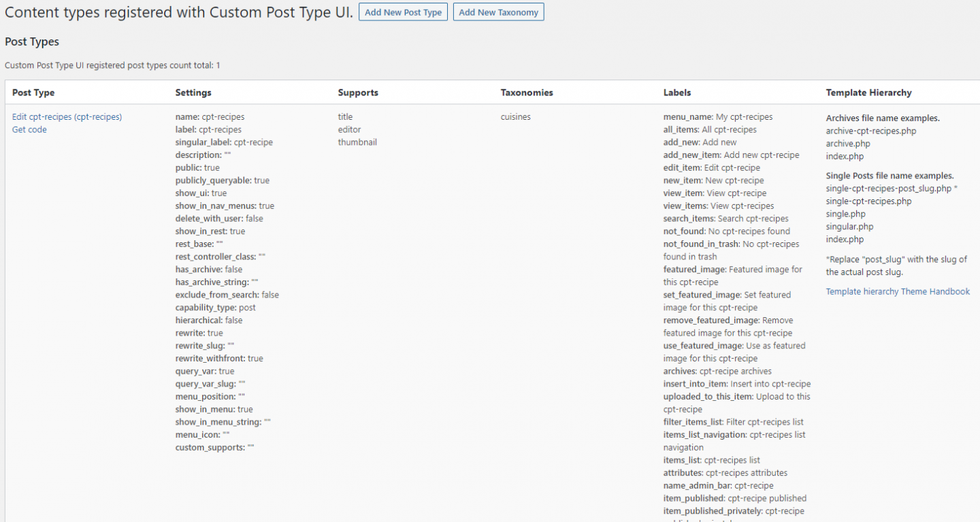Screen dimensions: 980x522
Task: Select the Post Type column header
Action: click(33, 93)
